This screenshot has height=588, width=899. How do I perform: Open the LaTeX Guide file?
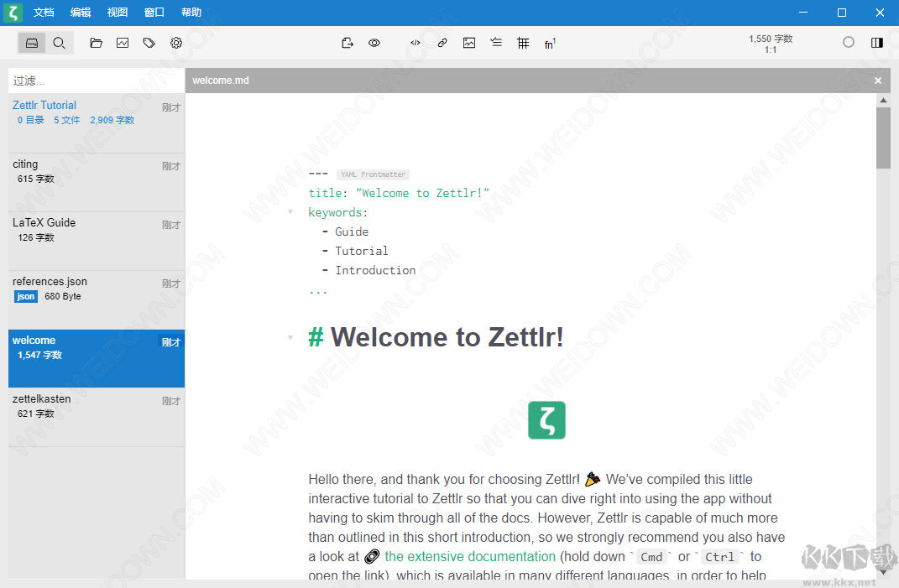coord(97,242)
